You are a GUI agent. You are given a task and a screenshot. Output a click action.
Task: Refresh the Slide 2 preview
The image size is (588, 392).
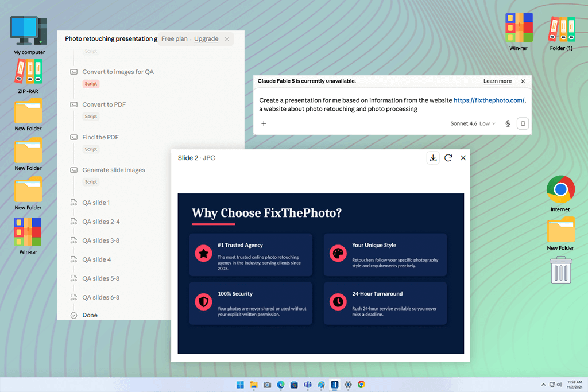[x=448, y=158]
